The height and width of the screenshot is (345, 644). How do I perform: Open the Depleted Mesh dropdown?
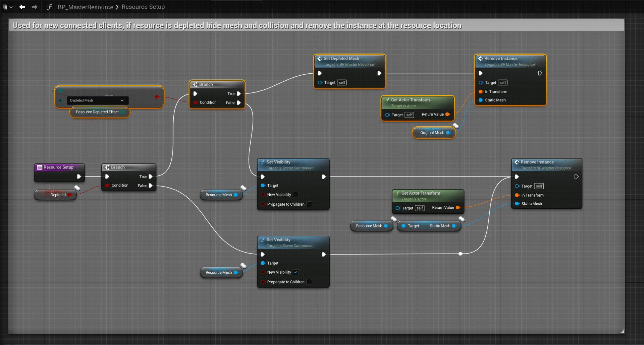97,100
